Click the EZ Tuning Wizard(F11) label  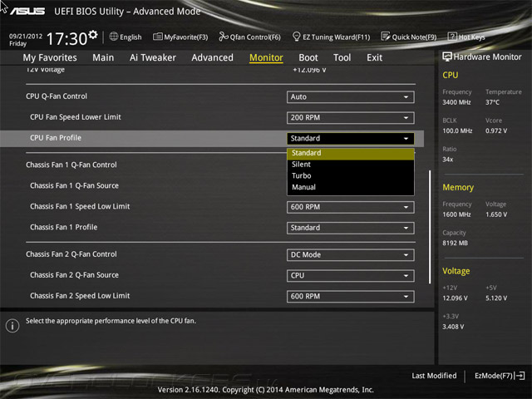pyautogui.click(x=336, y=37)
